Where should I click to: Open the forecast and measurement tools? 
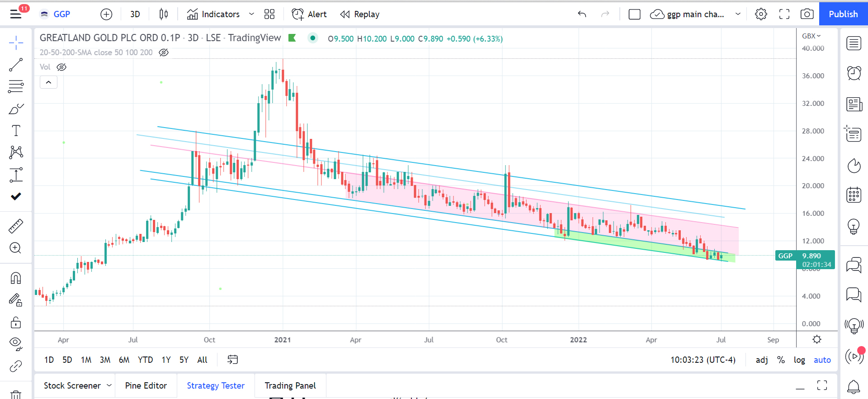(x=16, y=175)
